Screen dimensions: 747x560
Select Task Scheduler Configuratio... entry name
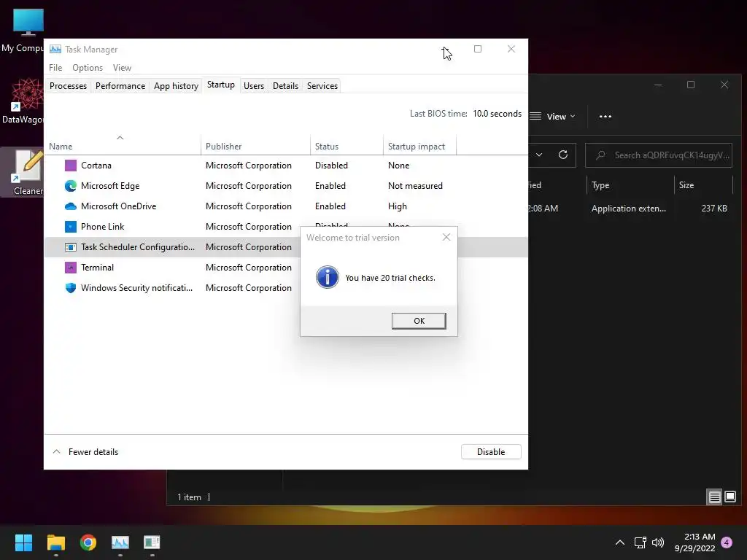pos(138,247)
